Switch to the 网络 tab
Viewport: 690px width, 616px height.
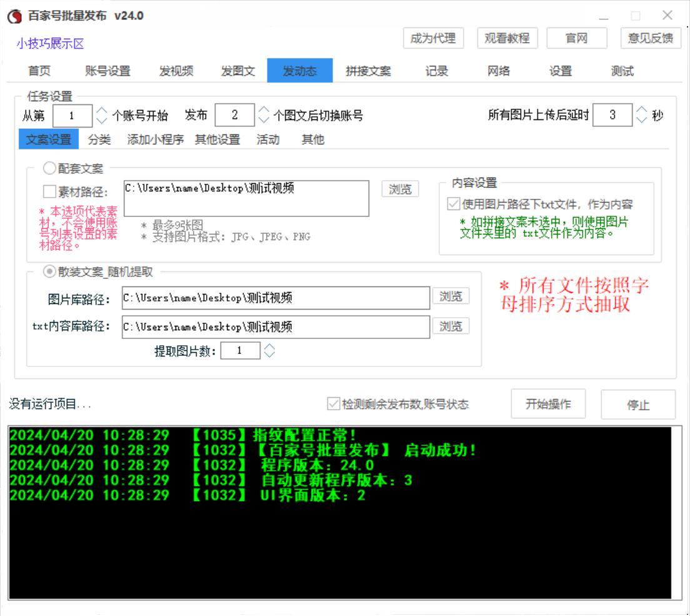pos(499,71)
